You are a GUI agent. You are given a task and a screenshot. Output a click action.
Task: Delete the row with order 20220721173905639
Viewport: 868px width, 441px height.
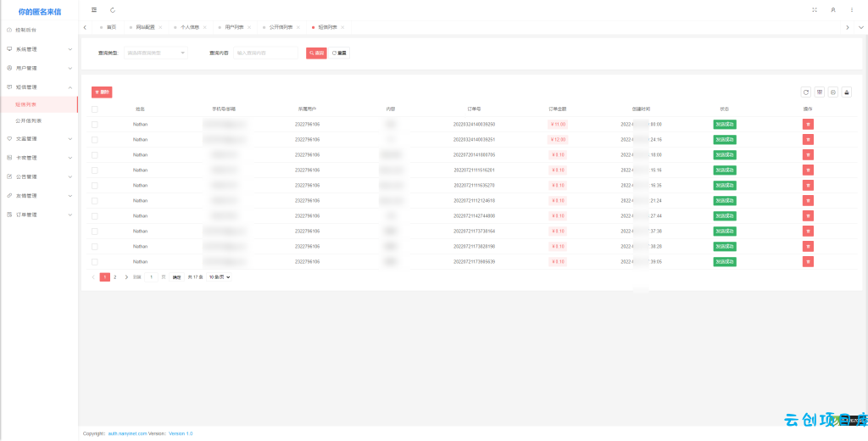[x=808, y=261]
